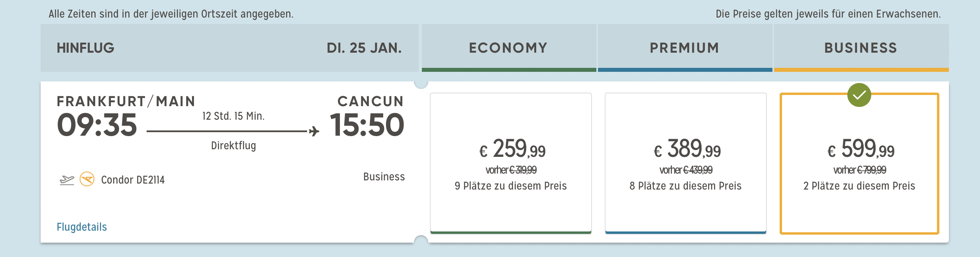Screen dimensions: 980x257
Task: Click '9 Plätze zu diesem Preis' text
Action: point(511,186)
